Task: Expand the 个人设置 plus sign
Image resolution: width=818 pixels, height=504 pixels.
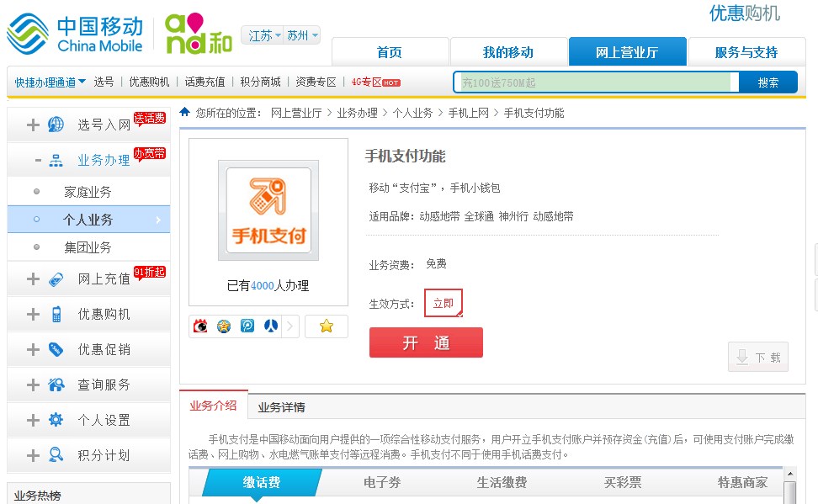Action: click(x=33, y=420)
